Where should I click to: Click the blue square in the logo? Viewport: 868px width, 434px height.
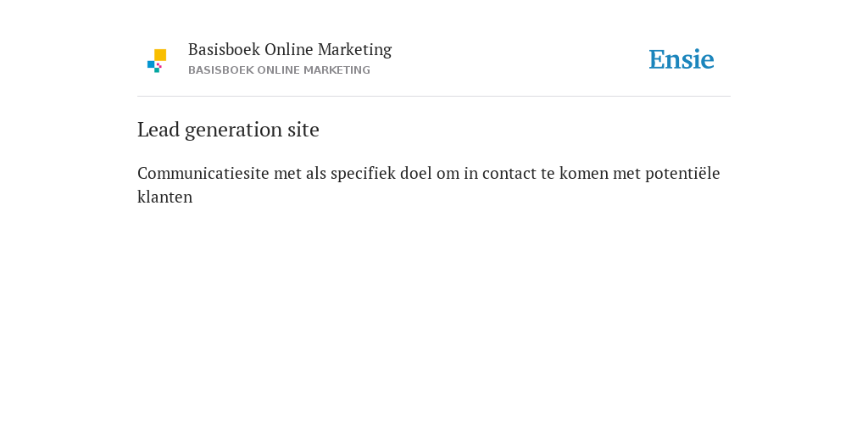click(151, 64)
